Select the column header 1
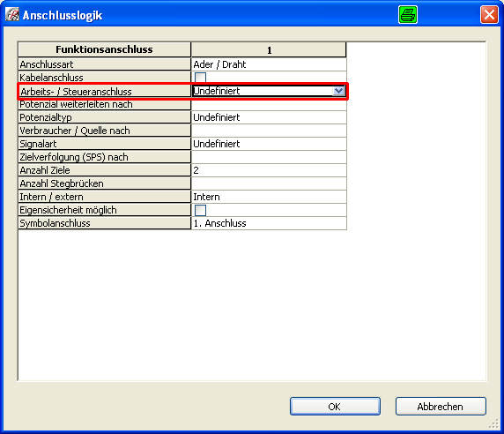The height and width of the screenshot is (434, 504). (x=269, y=50)
